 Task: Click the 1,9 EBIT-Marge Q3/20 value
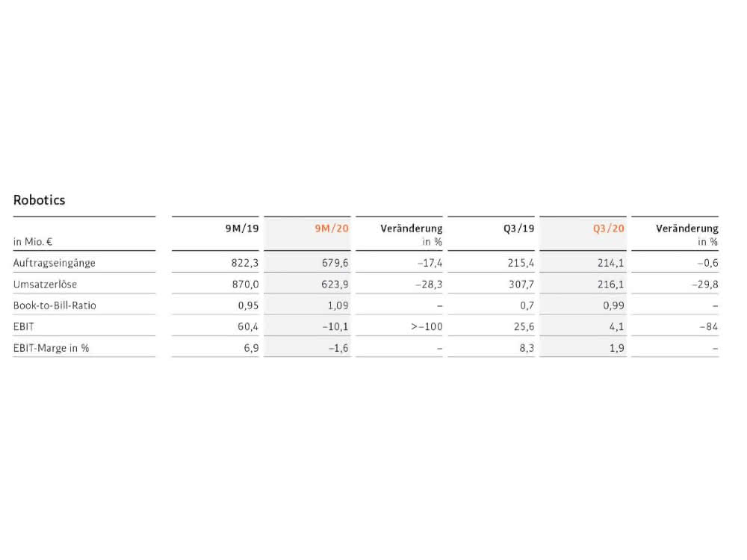pyautogui.click(x=617, y=348)
